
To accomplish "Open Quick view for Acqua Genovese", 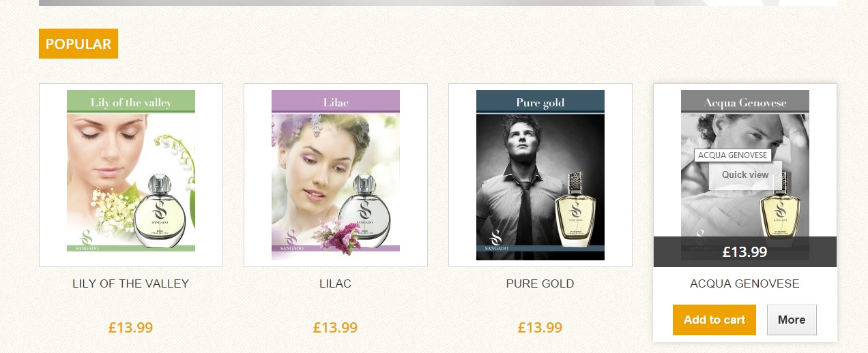I will pyautogui.click(x=745, y=175).
